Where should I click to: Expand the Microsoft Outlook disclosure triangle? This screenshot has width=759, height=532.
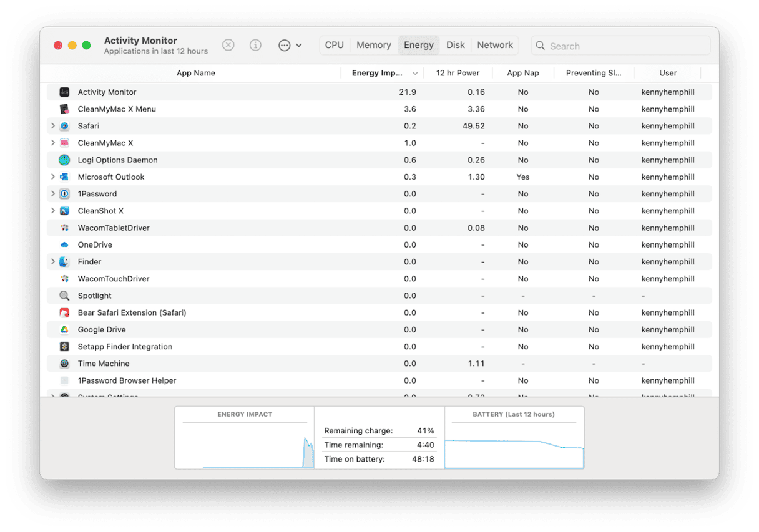[x=53, y=177]
